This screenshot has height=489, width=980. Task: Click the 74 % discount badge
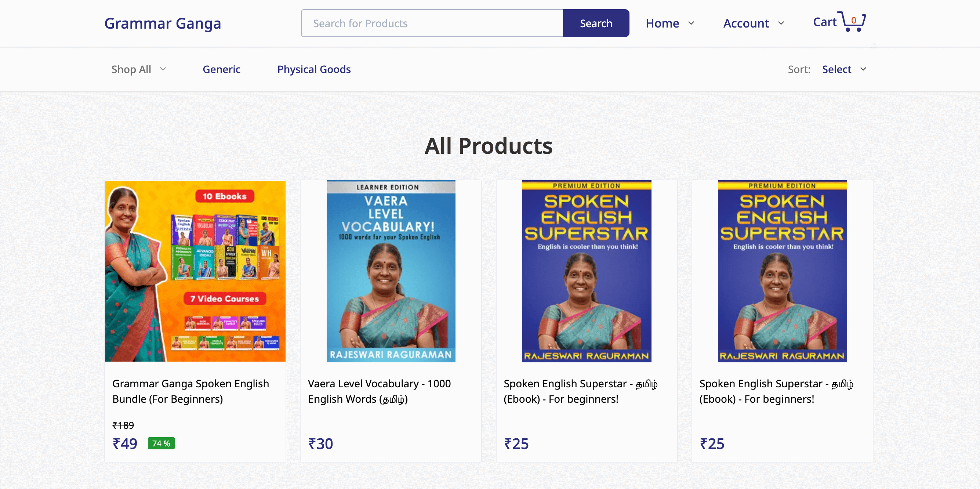[161, 443]
